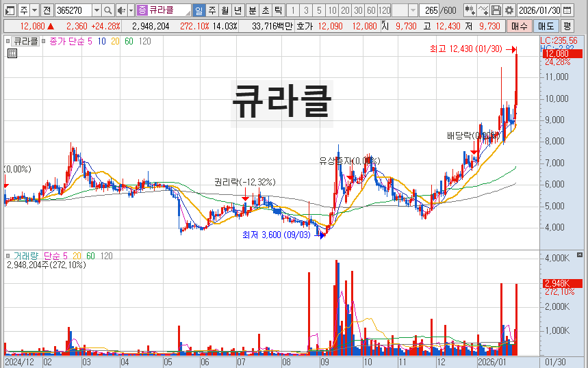
Task: Open the empty interval combo dropdown
Action: pyautogui.click(x=413, y=10)
